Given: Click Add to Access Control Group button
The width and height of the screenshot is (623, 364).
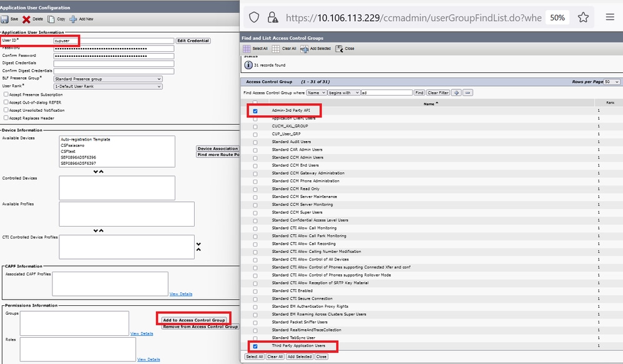Looking at the screenshot, I should tap(194, 320).
